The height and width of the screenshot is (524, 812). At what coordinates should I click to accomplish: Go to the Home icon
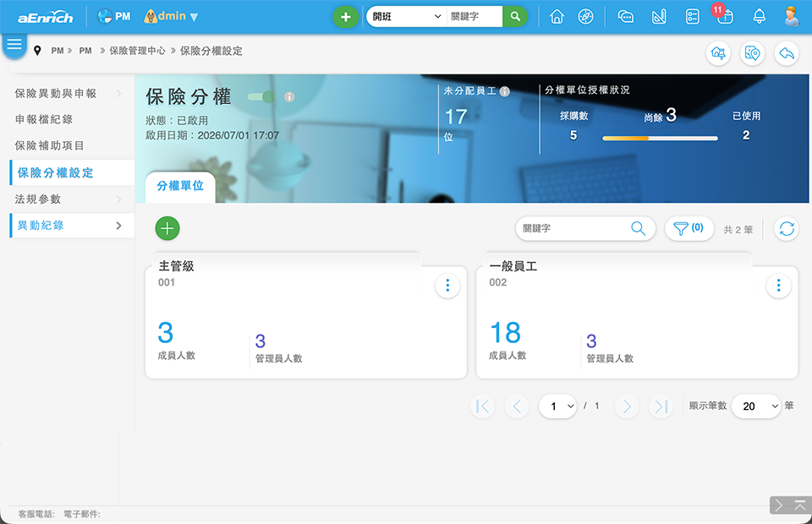point(557,17)
